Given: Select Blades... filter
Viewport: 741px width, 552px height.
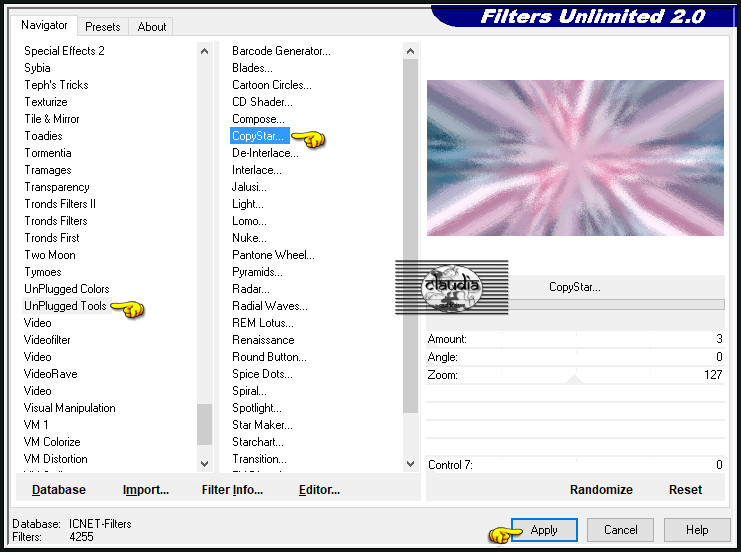Looking at the screenshot, I should (x=252, y=68).
